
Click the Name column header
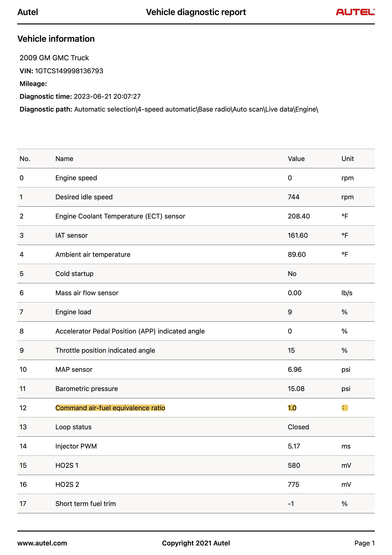[x=64, y=159]
